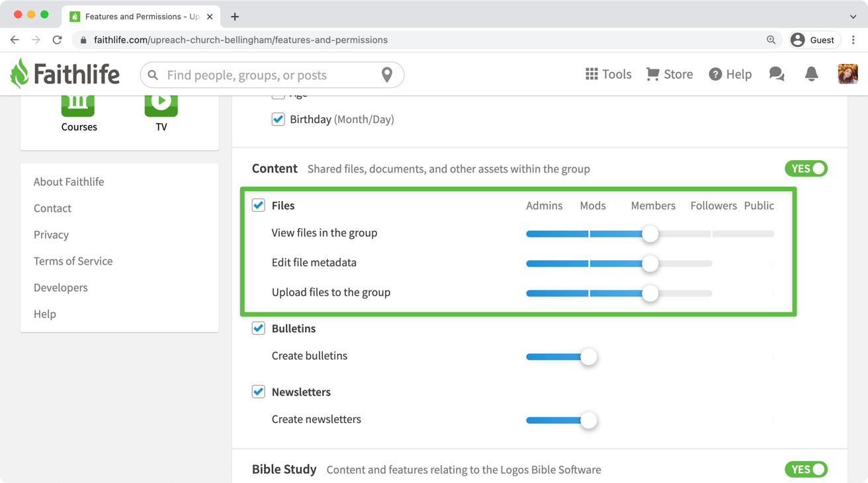Open the notifications bell

[x=811, y=74]
